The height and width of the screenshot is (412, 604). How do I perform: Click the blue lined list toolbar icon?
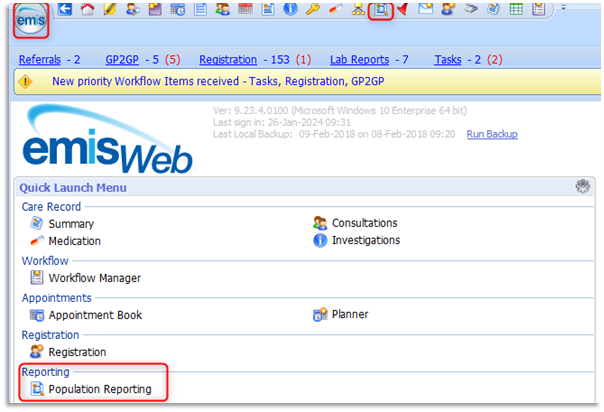200,9
